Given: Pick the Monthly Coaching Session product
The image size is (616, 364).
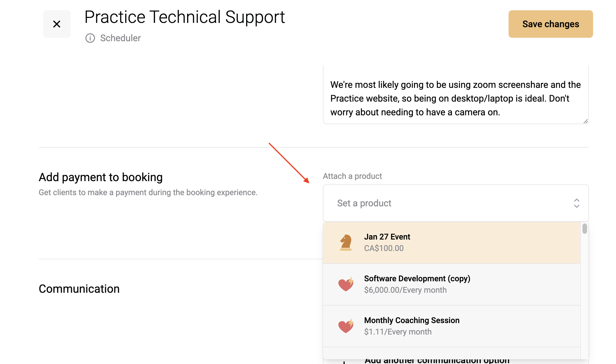Looking at the screenshot, I should tap(452, 326).
